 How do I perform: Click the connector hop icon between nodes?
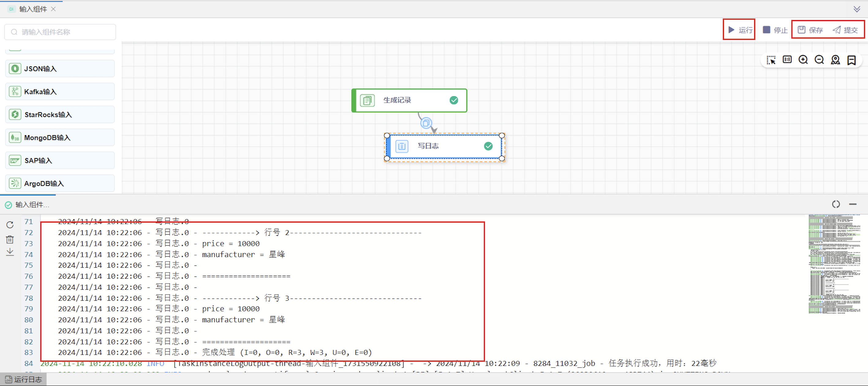(426, 123)
